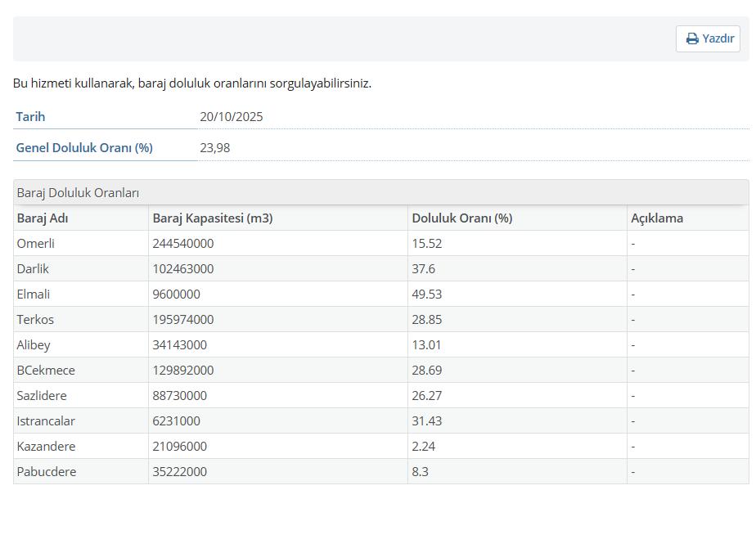The image size is (756, 544).
Task: Select the Omerli dam row name
Action: pyautogui.click(x=36, y=244)
